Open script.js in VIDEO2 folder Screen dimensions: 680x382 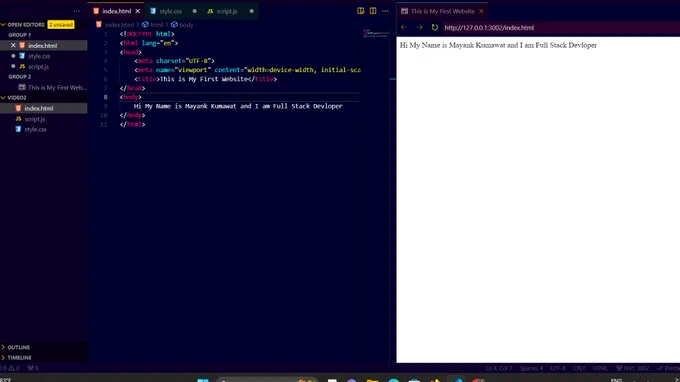point(34,119)
